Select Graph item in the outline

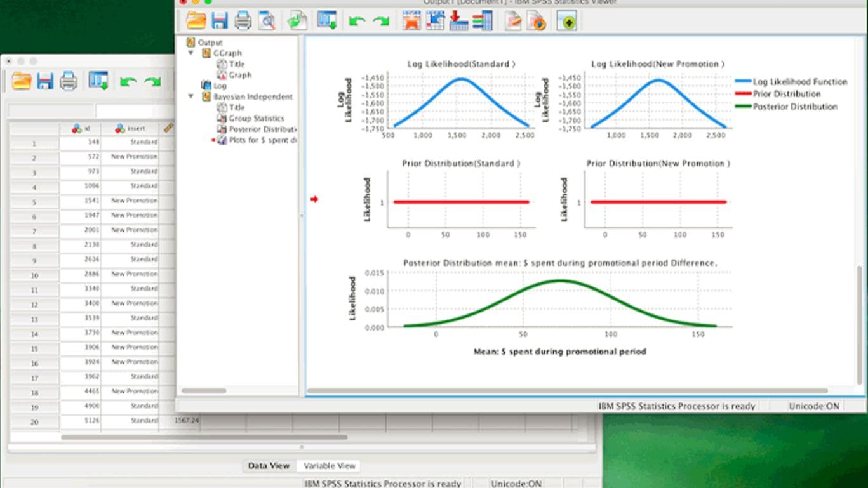240,75
